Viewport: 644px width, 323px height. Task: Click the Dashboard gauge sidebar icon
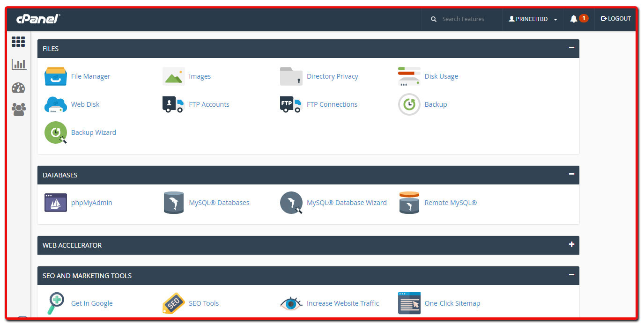(x=18, y=88)
